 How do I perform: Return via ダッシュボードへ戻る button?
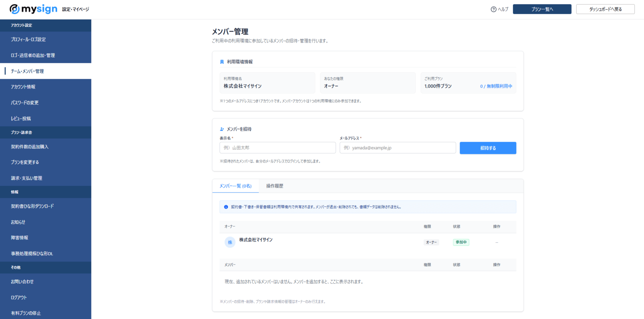(605, 9)
